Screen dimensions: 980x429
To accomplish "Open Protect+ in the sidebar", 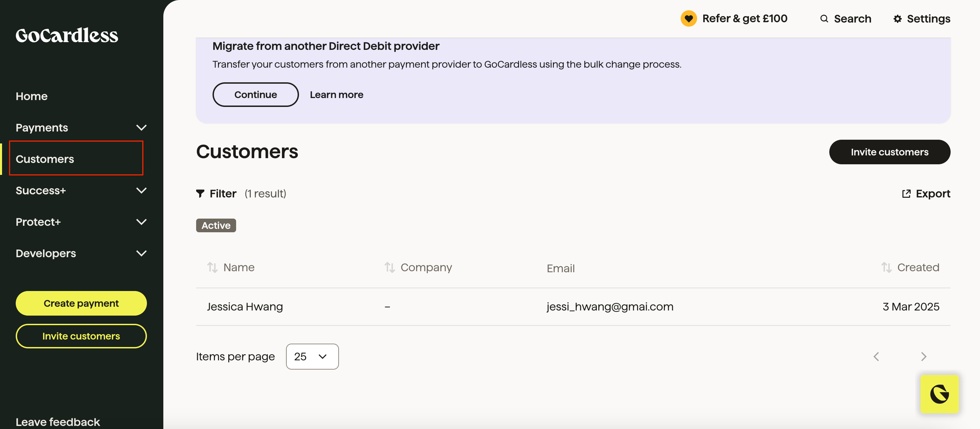I will pos(38,222).
